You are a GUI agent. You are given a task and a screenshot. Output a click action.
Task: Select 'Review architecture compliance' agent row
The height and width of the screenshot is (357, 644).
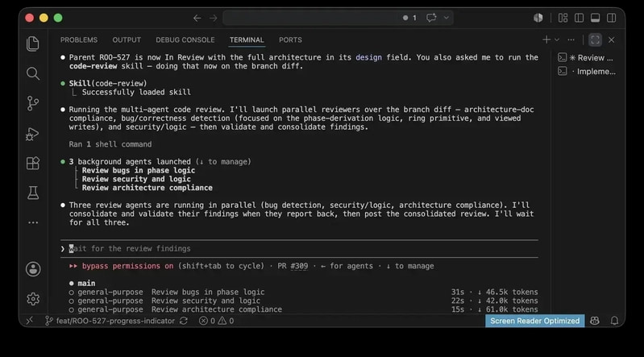coord(303,309)
